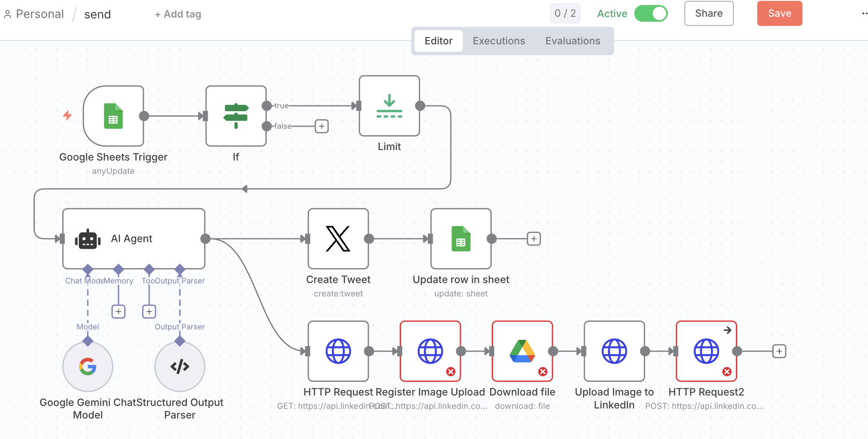This screenshot has width=868, height=439.
Task: Open the Google Sheets Trigger node
Action: (x=113, y=116)
